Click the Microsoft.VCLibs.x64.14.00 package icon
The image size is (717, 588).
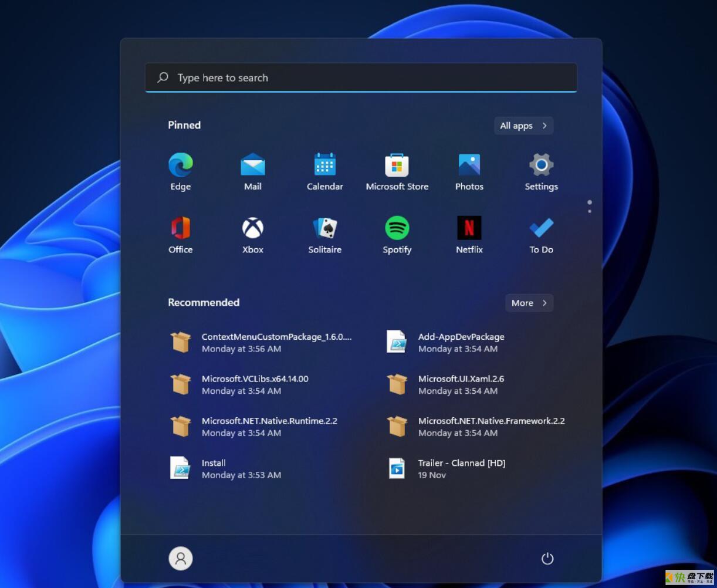(x=181, y=384)
